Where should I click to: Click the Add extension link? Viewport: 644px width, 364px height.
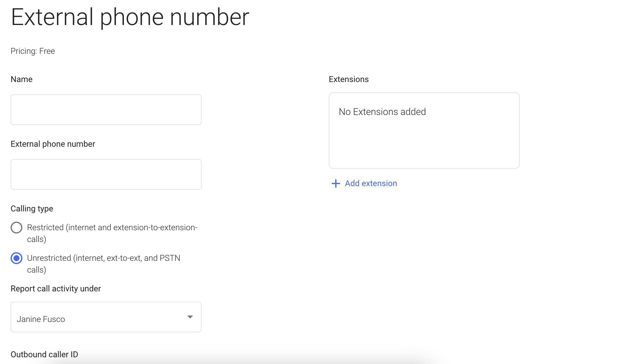[371, 183]
